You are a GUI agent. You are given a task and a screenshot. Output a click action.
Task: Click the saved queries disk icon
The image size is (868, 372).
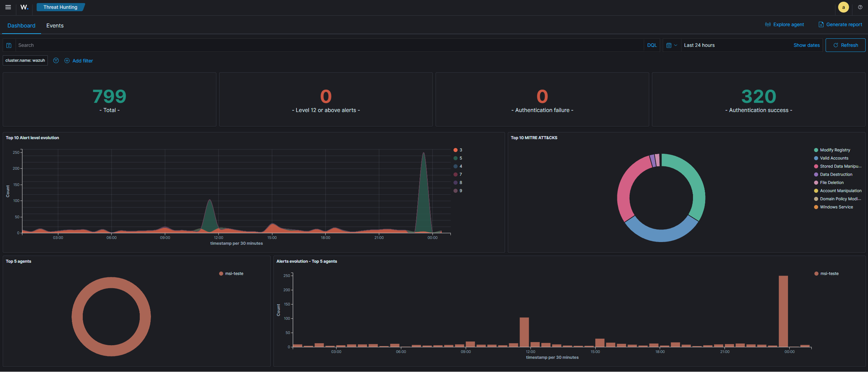point(9,45)
